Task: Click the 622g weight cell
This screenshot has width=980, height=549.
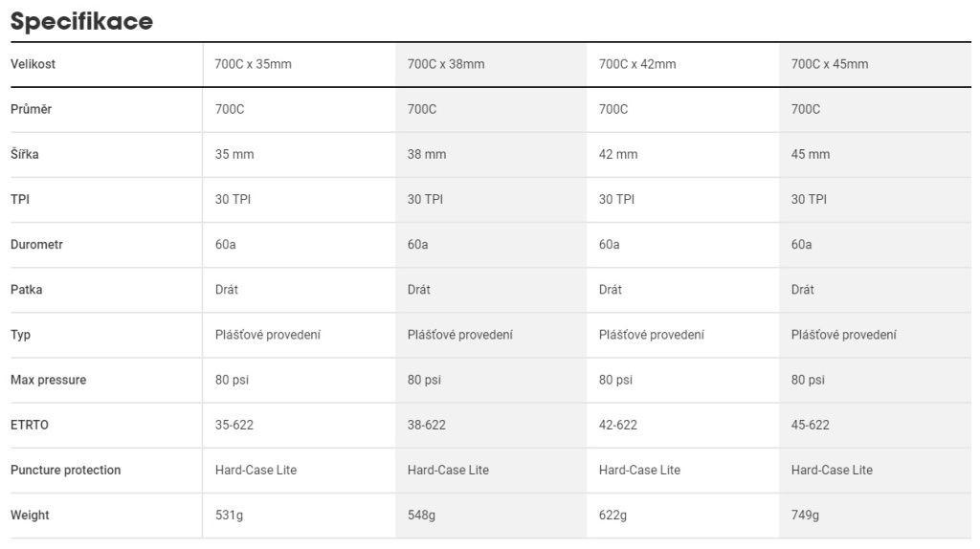Action: tap(612, 516)
